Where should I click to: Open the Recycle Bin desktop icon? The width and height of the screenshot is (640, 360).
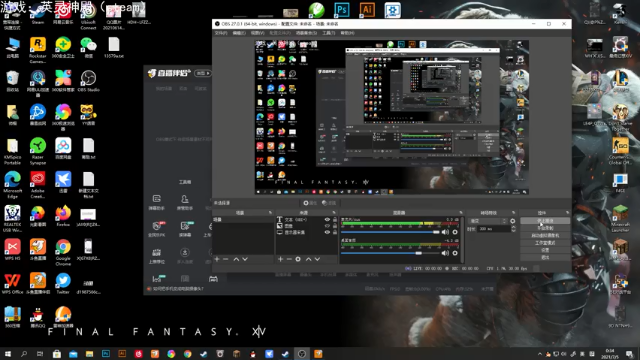point(12,81)
